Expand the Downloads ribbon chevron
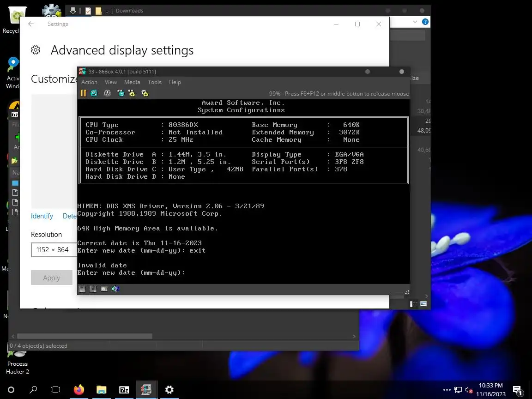The image size is (532, 399). (415, 22)
